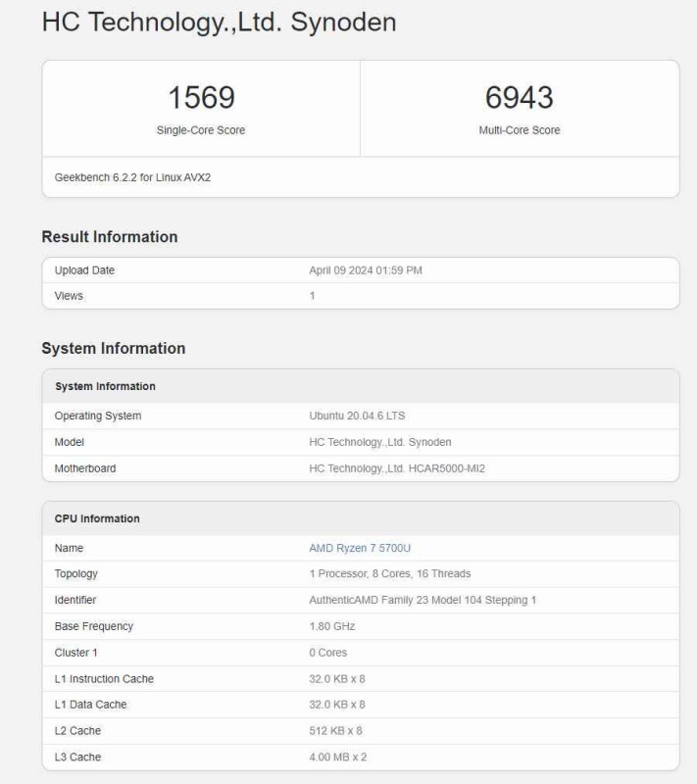Viewport: 697px width, 784px height.
Task: Click the 'CPU Information' table header
Action: click(x=97, y=518)
